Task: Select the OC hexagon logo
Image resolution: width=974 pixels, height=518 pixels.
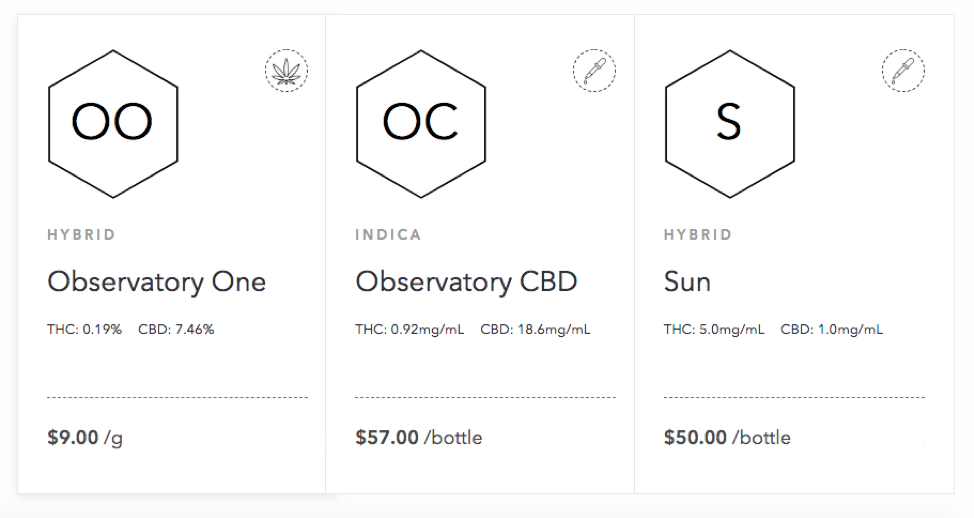Action: pos(421,124)
